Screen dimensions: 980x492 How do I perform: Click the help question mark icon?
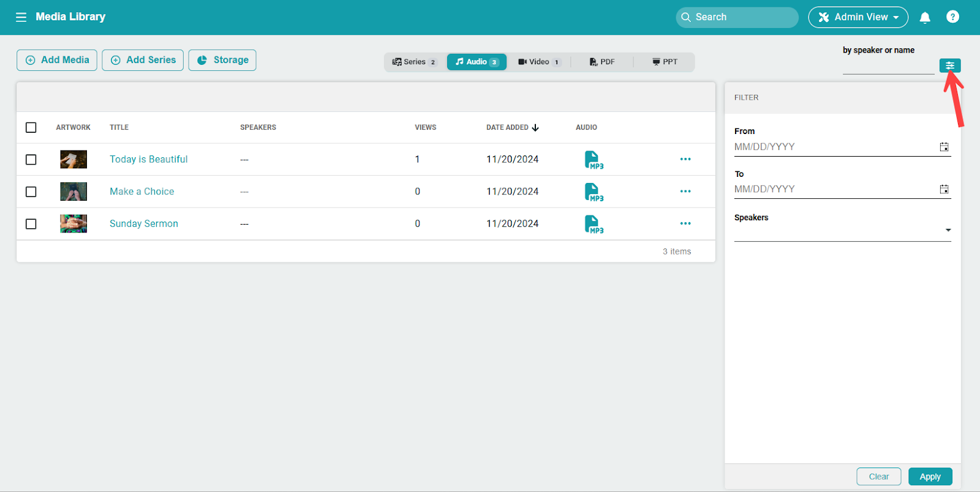(x=952, y=17)
